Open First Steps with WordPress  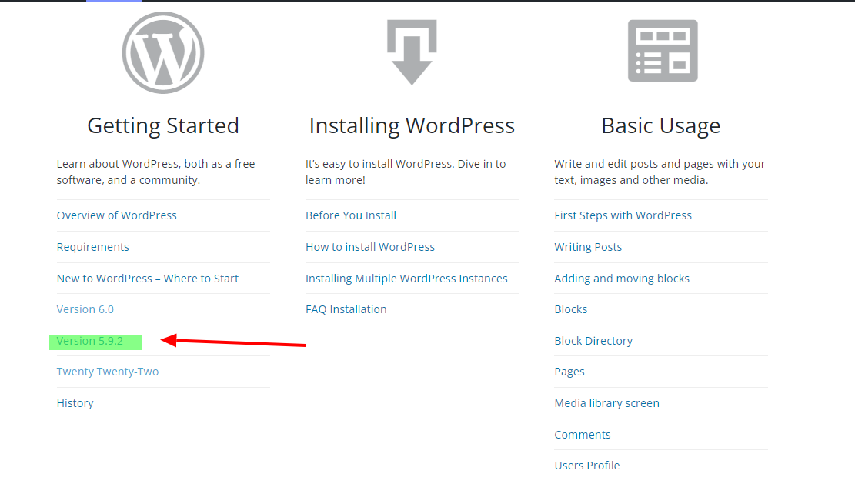pos(623,215)
